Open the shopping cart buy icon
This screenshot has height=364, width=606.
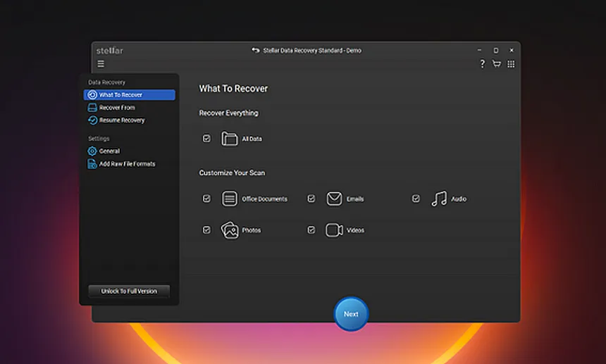pos(496,64)
